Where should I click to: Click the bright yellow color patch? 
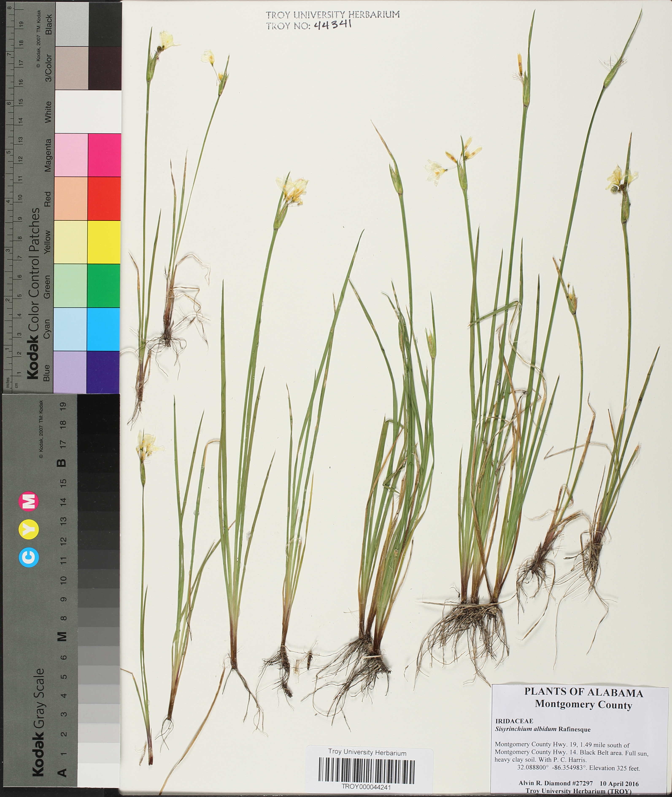tap(104, 242)
